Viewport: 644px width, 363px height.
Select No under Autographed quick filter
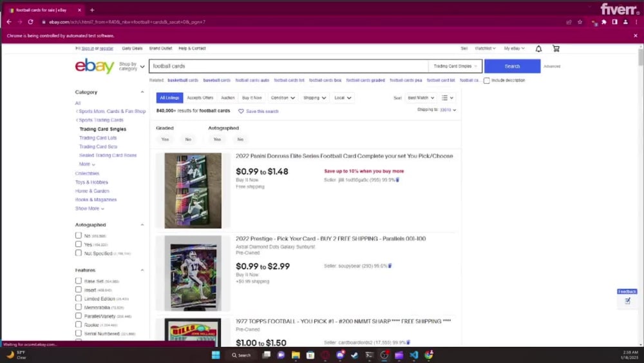240,139
